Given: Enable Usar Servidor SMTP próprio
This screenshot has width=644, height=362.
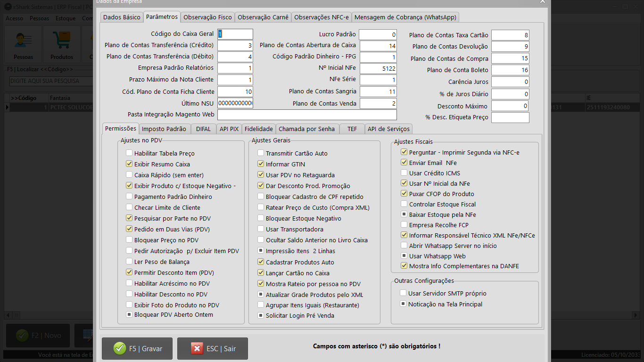Looking at the screenshot, I should pos(403,293).
